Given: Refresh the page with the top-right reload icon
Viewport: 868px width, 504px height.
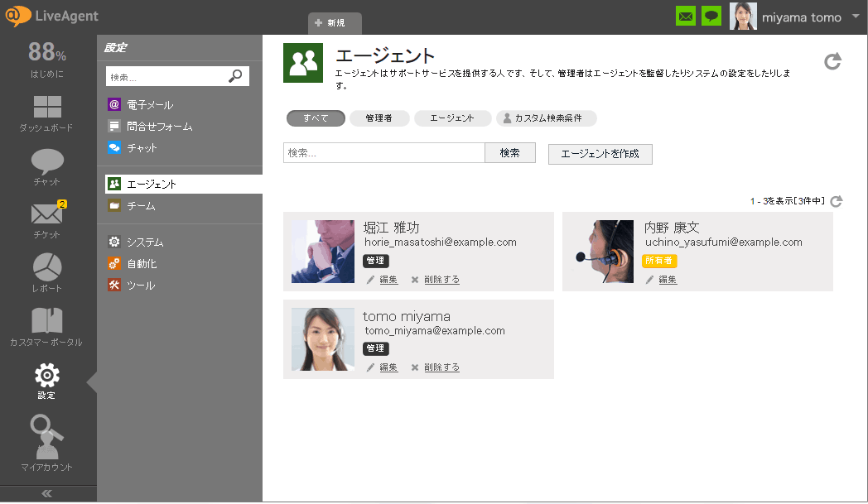Looking at the screenshot, I should 832,61.
